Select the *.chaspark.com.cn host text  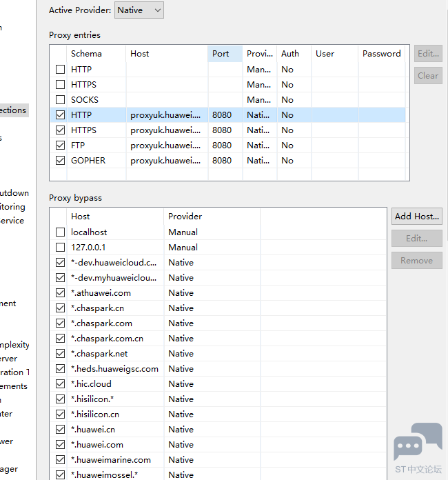107,338
